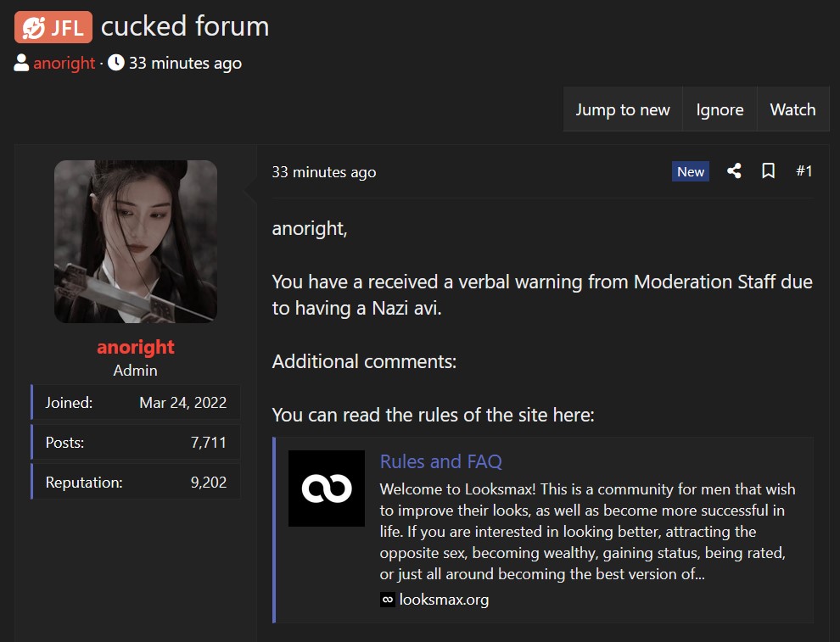840x642 pixels.
Task: Click the 33 minutes ago post timestamp
Action: (324, 172)
